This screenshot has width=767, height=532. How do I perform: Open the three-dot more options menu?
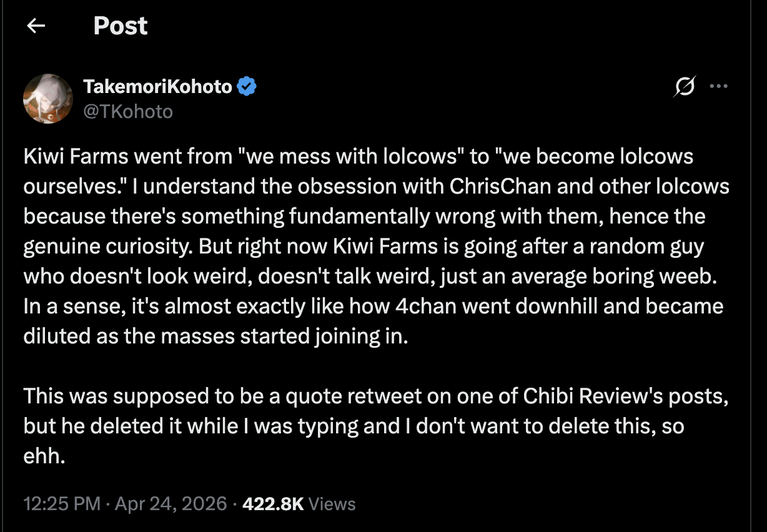pyautogui.click(x=720, y=87)
